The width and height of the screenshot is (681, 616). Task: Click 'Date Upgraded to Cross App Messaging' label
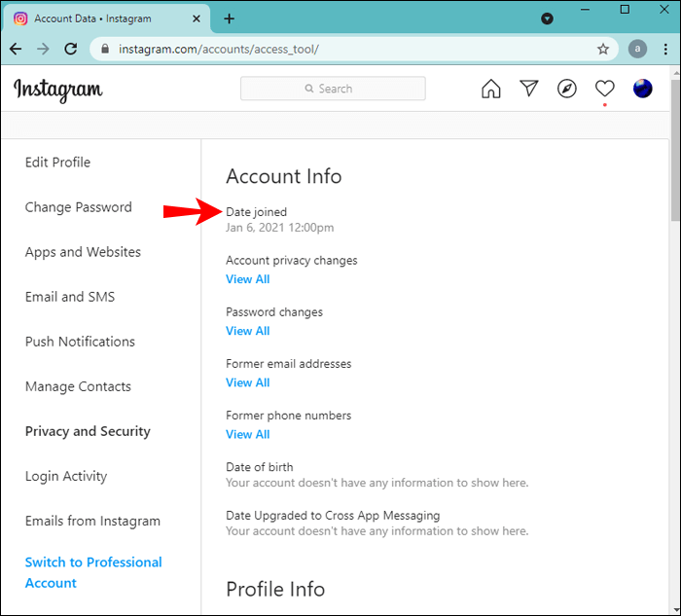click(333, 516)
